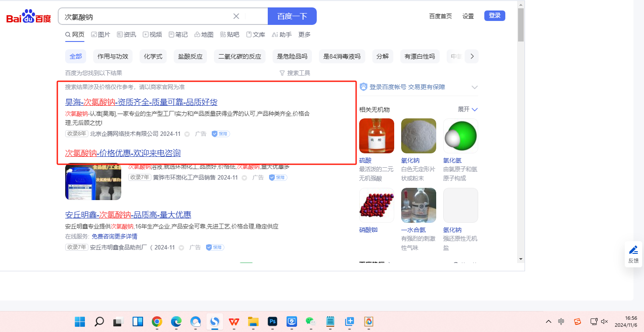Select the 盐酸反应 filter chip
Screen dimensions: 644x332
[190, 56]
